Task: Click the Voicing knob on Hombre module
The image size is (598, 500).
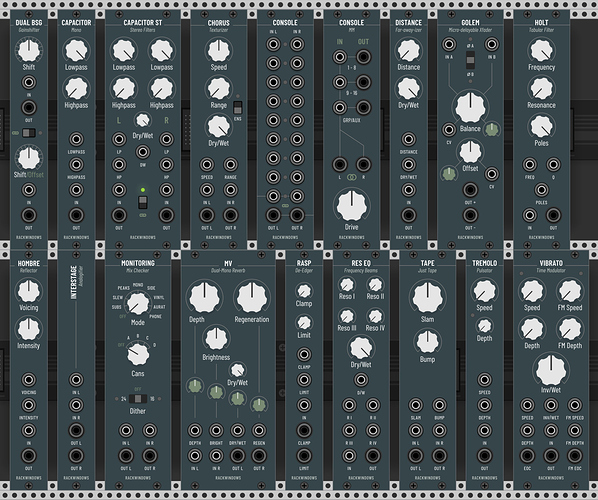Action: [29, 291]
